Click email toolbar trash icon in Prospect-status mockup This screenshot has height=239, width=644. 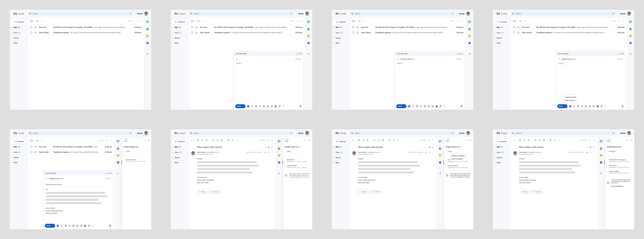(529, 140)
